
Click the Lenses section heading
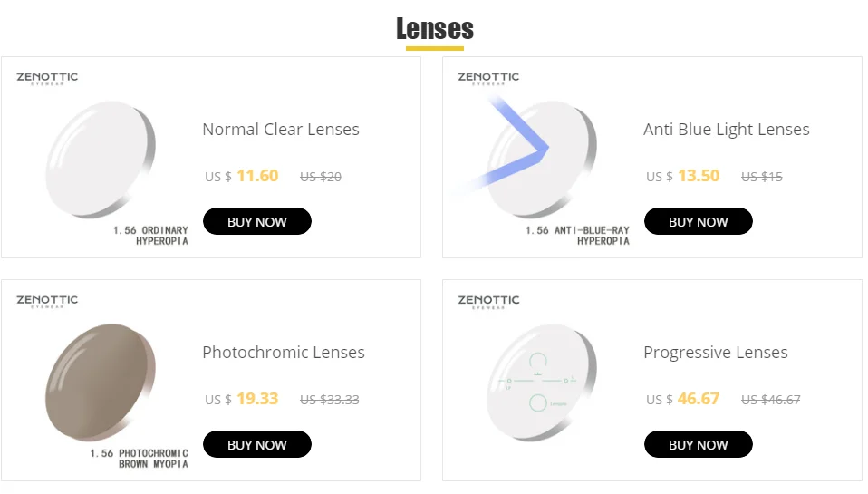tap(435, 29)
